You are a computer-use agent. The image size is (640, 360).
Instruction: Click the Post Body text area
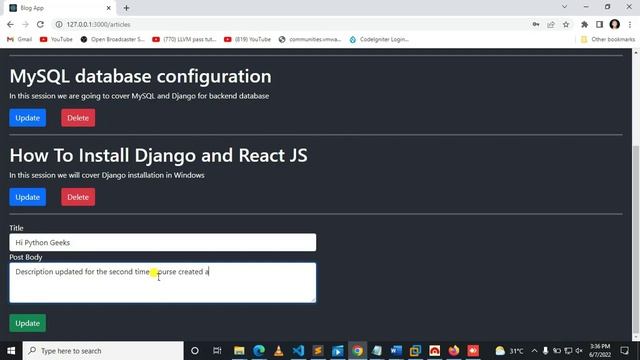click(x=162, y=282)
